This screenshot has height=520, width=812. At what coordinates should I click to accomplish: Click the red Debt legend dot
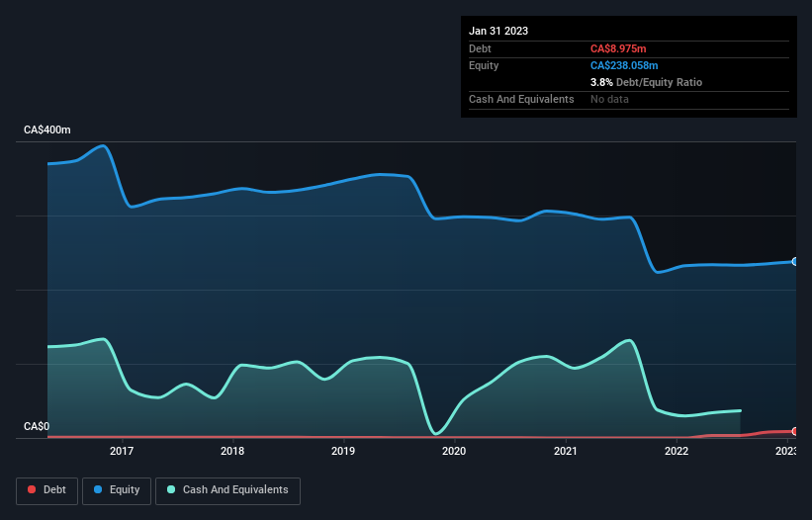coord(32,489)
